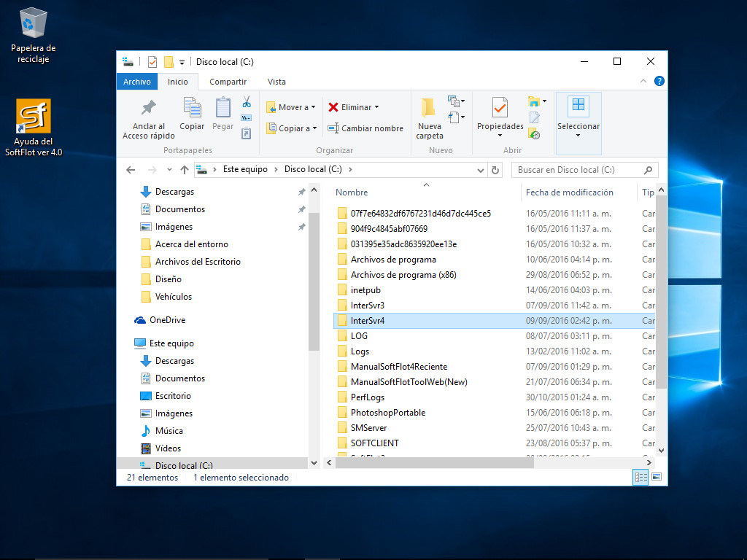Open Propiedades with the checkmark icon
The width and height of the screenshot is (747, 560).
(x=500, y=108)
